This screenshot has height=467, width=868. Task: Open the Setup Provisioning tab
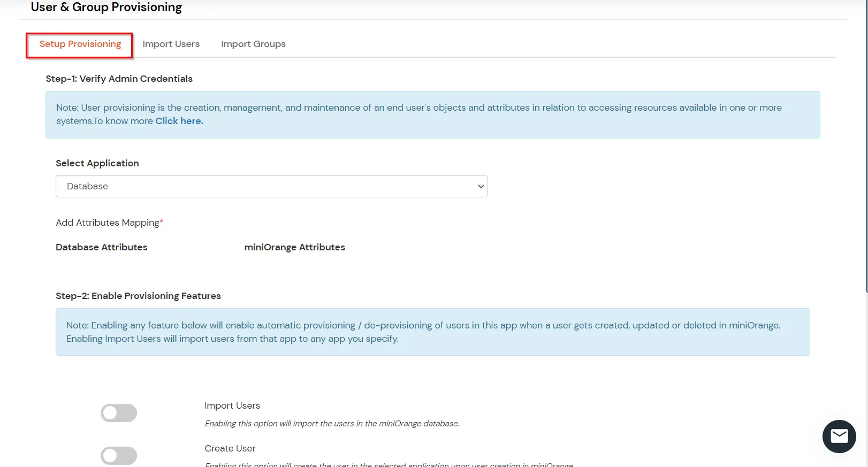80,44
